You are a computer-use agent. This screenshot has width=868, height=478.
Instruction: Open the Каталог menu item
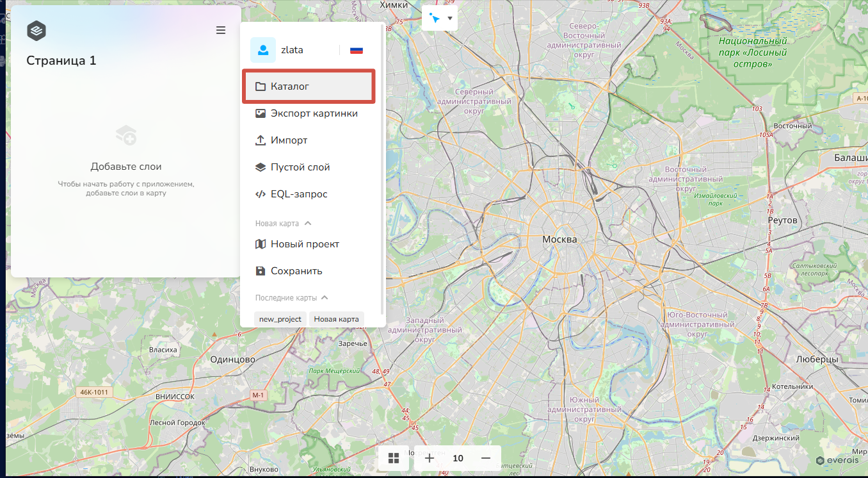309,87
